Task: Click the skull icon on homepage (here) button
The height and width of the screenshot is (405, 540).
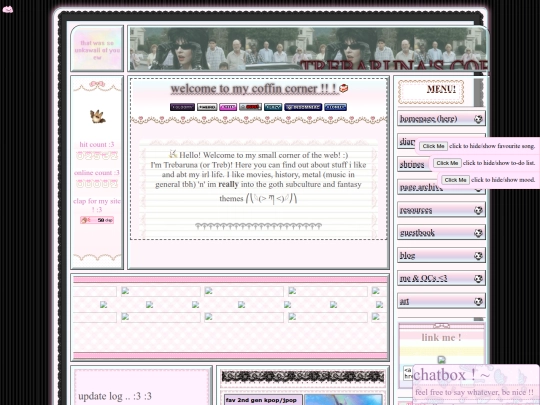Action: [478, 119]
